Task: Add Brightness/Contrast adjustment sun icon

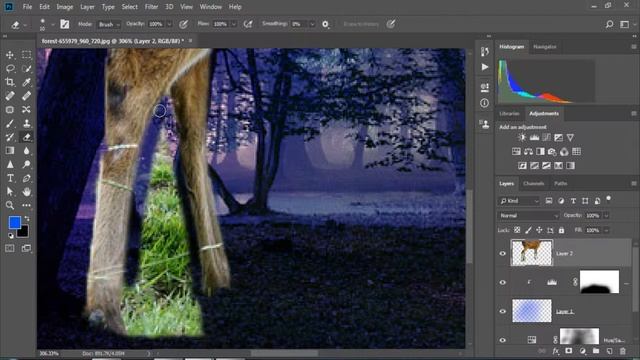Action: (x=522, y=138)
